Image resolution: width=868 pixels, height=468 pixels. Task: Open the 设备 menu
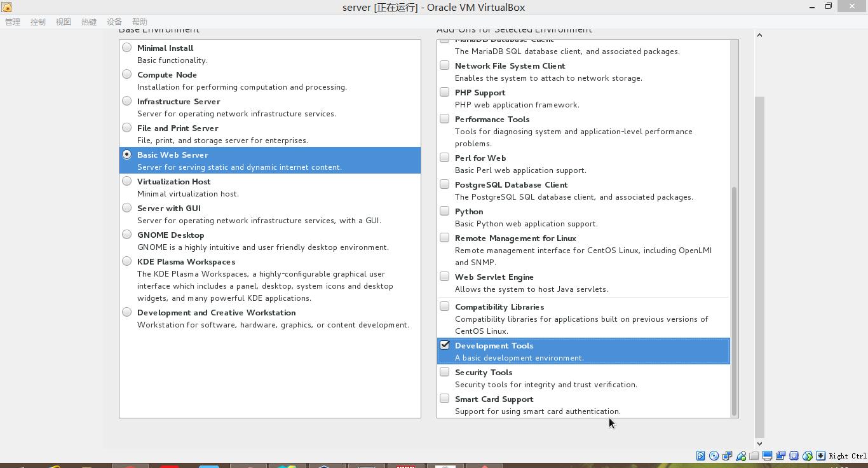tap(114, 22)
